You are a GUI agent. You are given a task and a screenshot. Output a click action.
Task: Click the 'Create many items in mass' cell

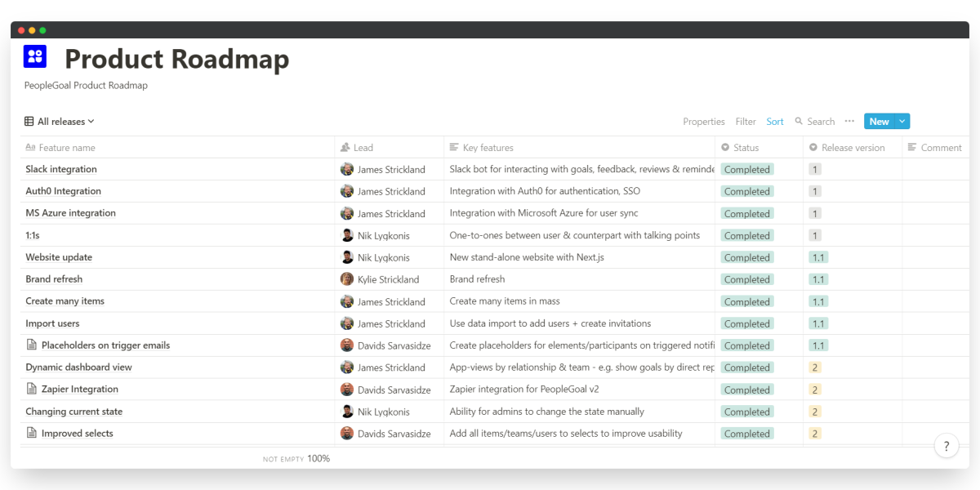[580, 301]
